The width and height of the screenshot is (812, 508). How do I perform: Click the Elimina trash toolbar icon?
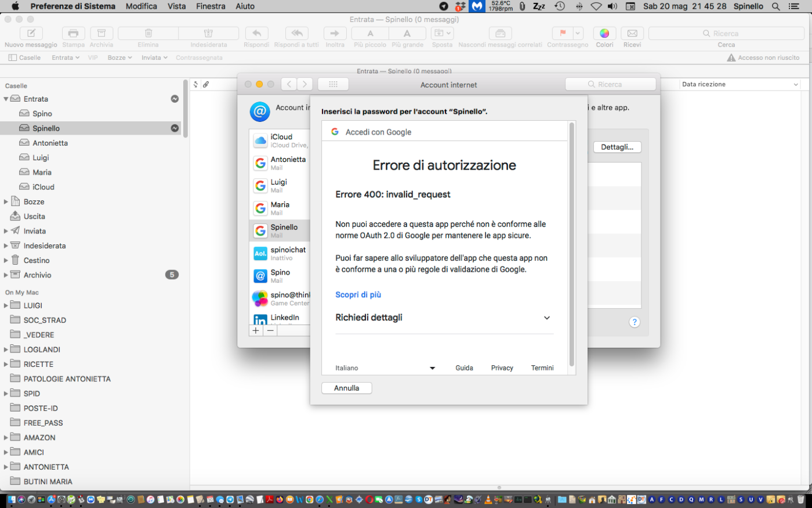(148, 33)
